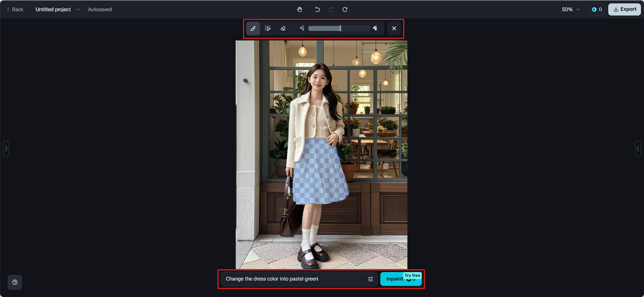Redo the last action

[331, 10]
